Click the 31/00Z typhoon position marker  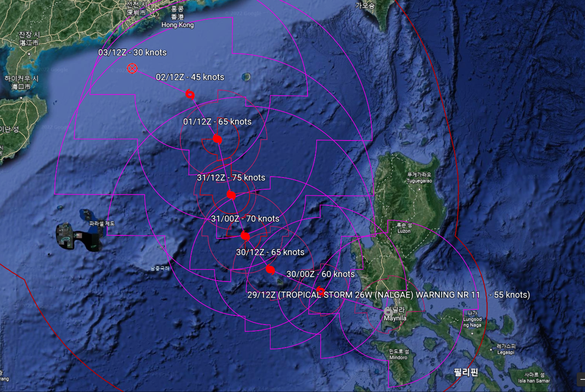coord(245,236)
